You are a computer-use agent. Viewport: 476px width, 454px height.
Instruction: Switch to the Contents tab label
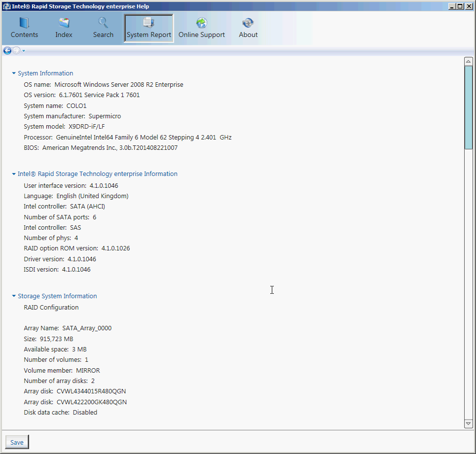pos(24,35)
